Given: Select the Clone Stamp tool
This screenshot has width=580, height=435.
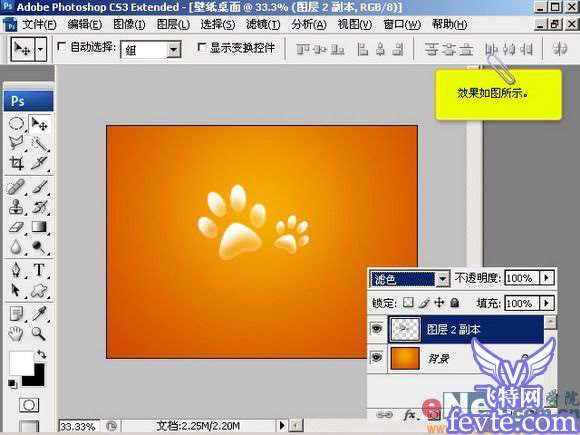Looking at the screenshot, I should click(16, 207).
